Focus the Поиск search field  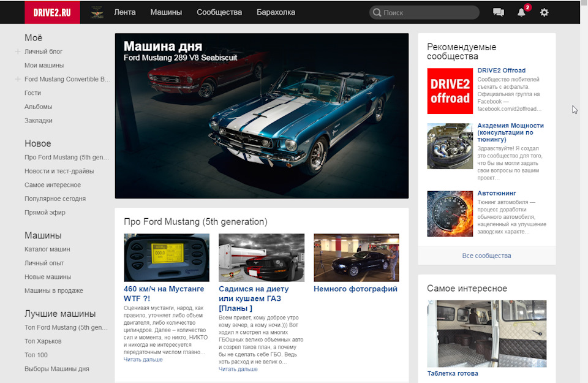424,12
